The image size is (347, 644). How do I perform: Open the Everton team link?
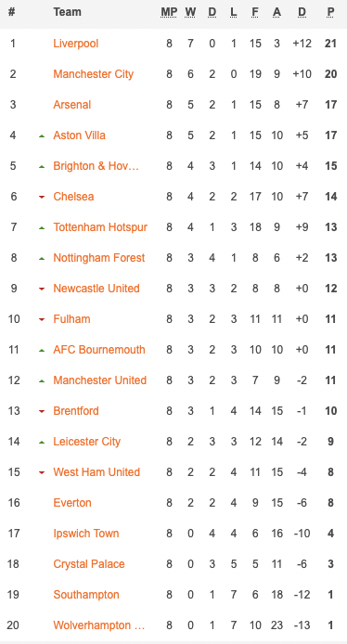(72, 503)
